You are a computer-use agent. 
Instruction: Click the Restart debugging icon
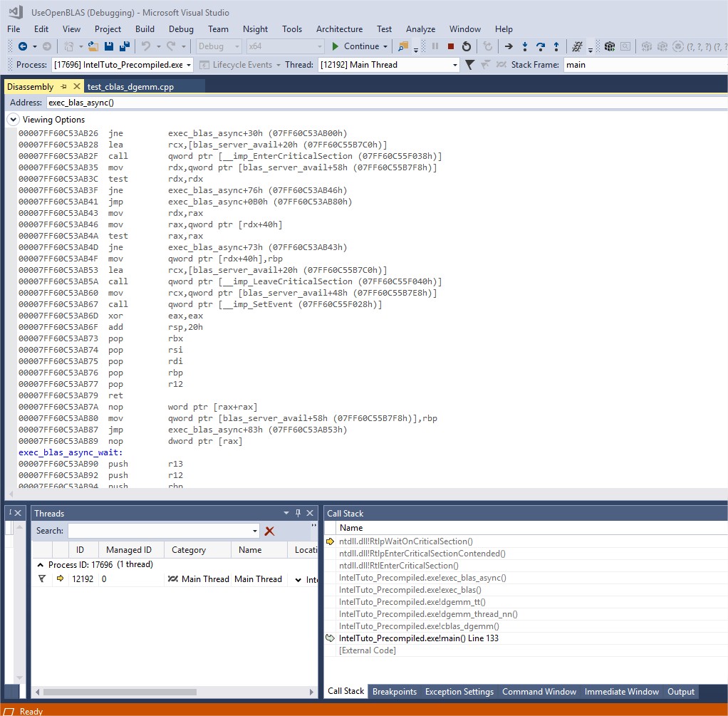tap(466, 46)
